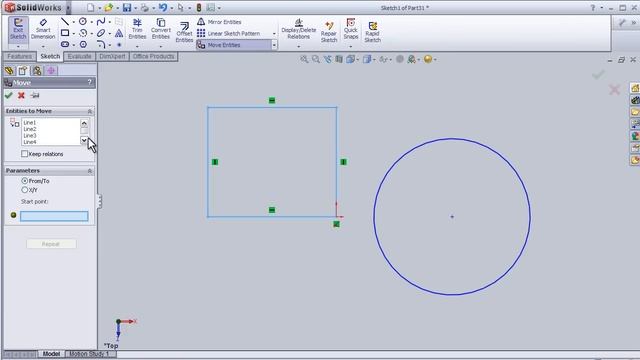The height and width of the screenshot is (360, 640).
Task: Select the From/To radio button
Action: (24, 181)
